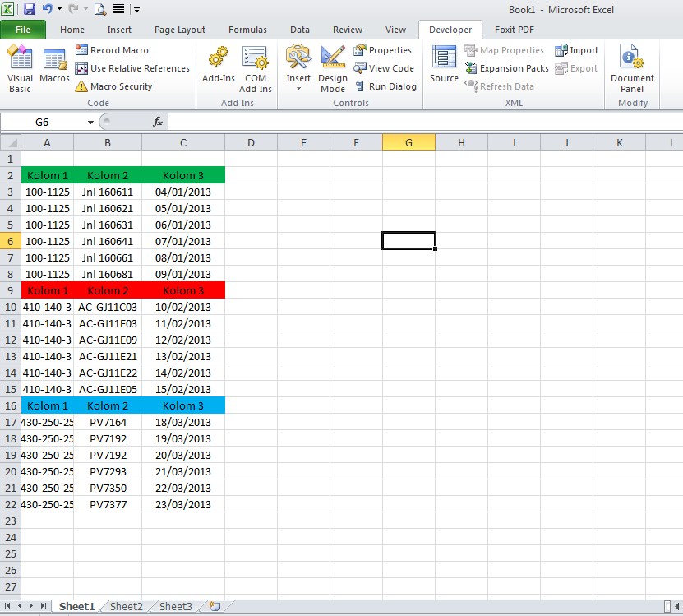This screenshot has width=683, height=616.
Task: Open the File menu
Action: click(x=24, y=29)
